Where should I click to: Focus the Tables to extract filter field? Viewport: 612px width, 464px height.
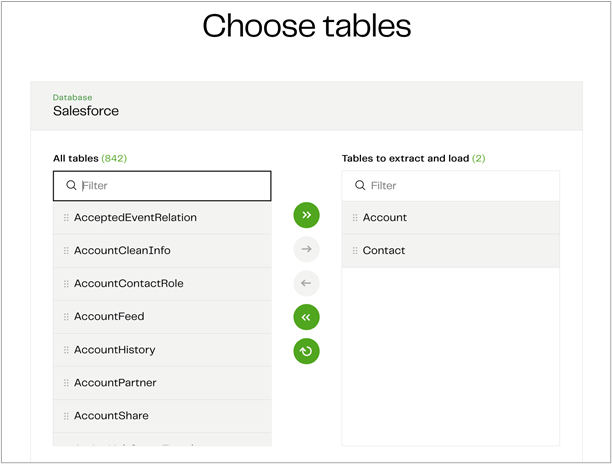(460, 186)
